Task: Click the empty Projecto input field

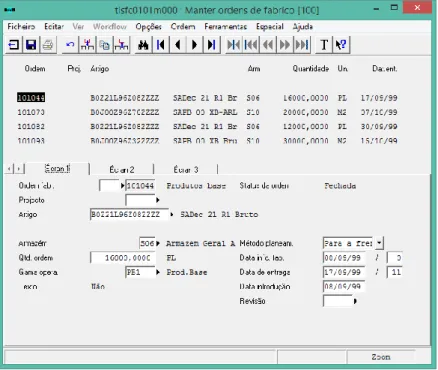Action: 140,200
